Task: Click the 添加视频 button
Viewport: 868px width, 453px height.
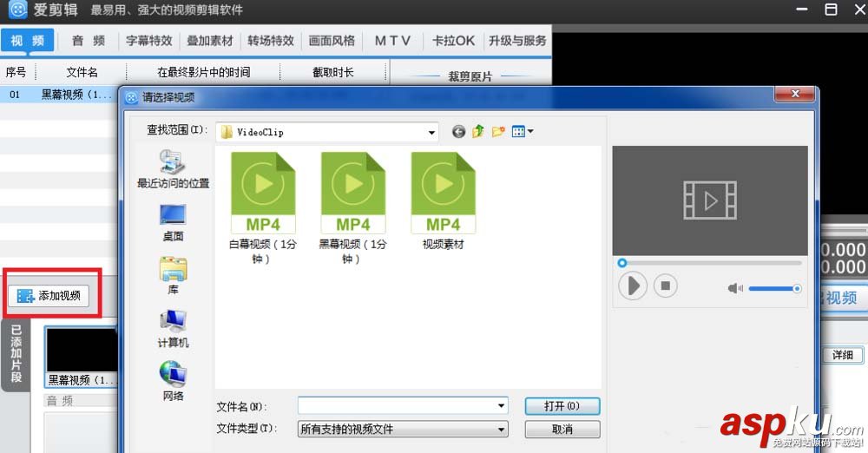Action: 49,296
